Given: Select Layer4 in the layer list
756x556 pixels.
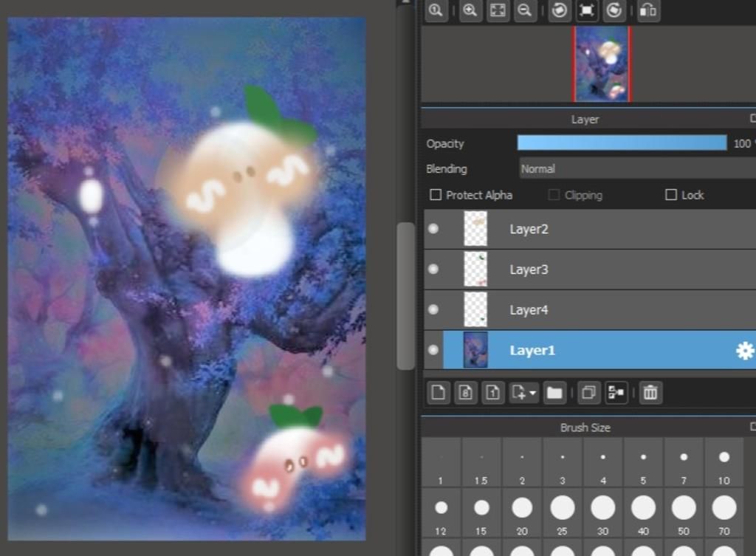Looking at the screenshot, I should 590,310.
